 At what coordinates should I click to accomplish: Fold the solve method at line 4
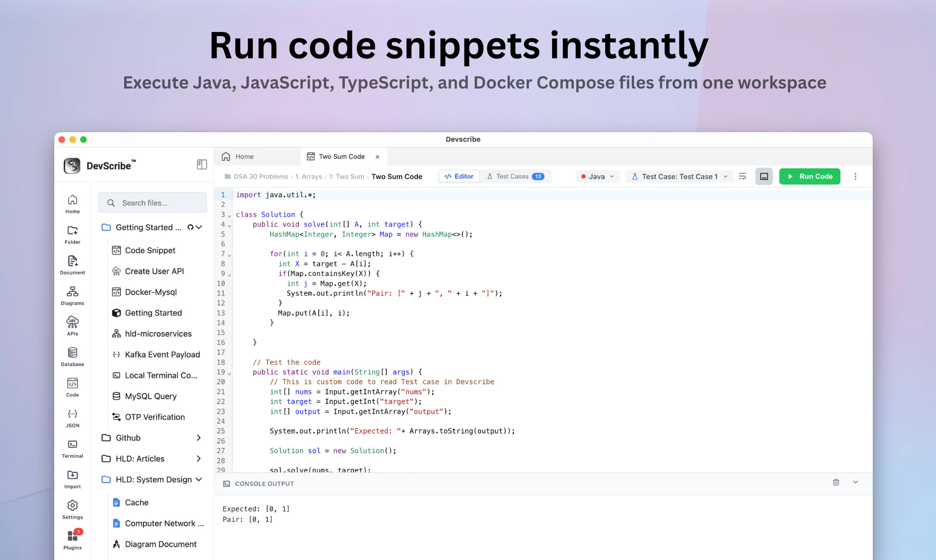click(229, 226)
